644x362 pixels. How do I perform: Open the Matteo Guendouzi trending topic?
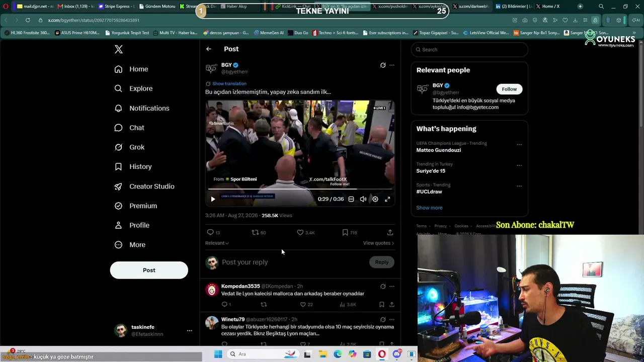(438, 150)
